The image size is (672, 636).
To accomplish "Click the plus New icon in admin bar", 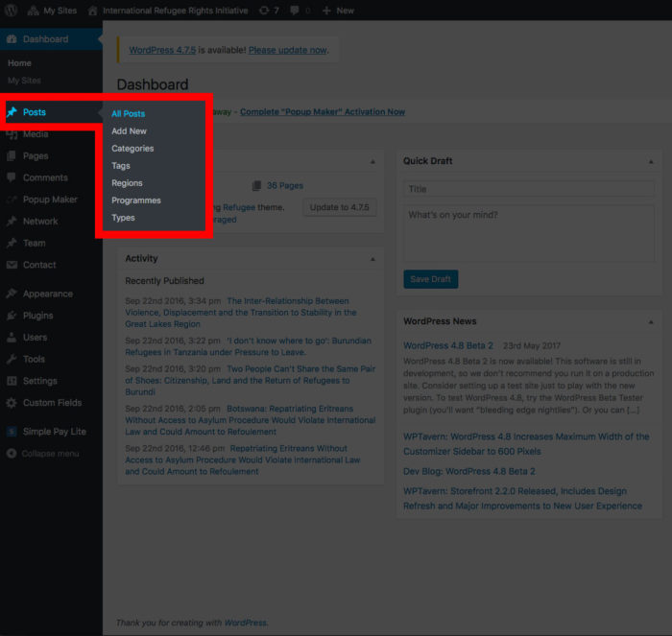I will coord(326,11).
